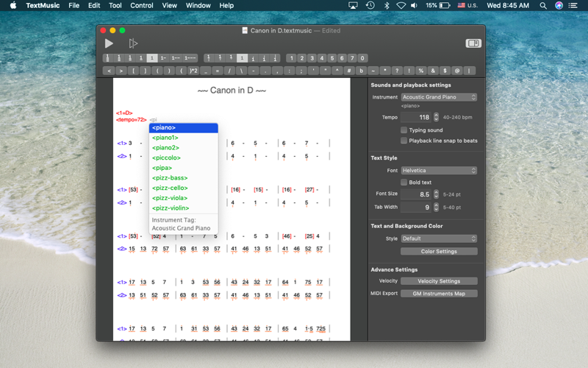The height and width of the screenshot is (368, 588).
Task: Insert the note number 5 button
Action: [332, 58]
